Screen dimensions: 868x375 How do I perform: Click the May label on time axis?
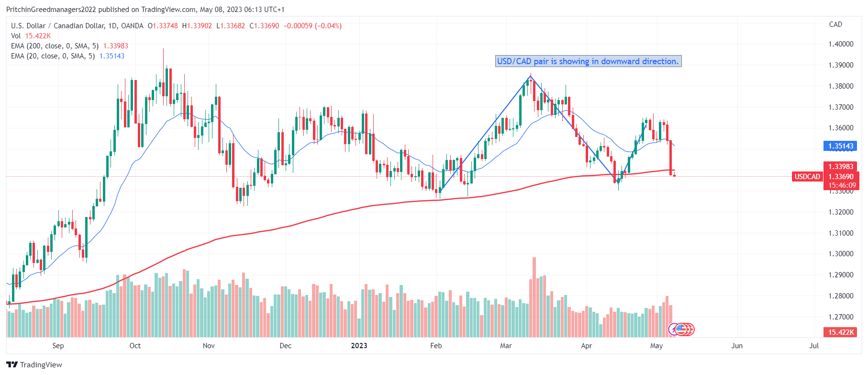(657, 346)
